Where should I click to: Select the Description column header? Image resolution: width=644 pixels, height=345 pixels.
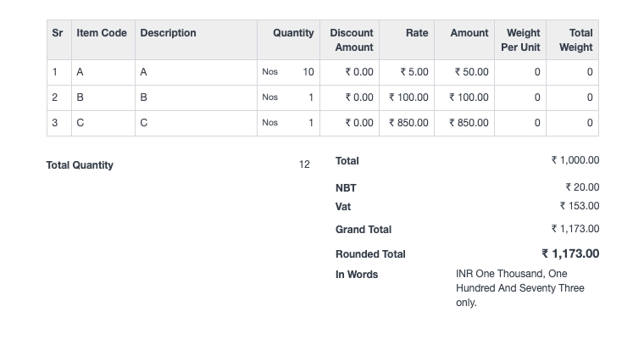tap(168, 33)
